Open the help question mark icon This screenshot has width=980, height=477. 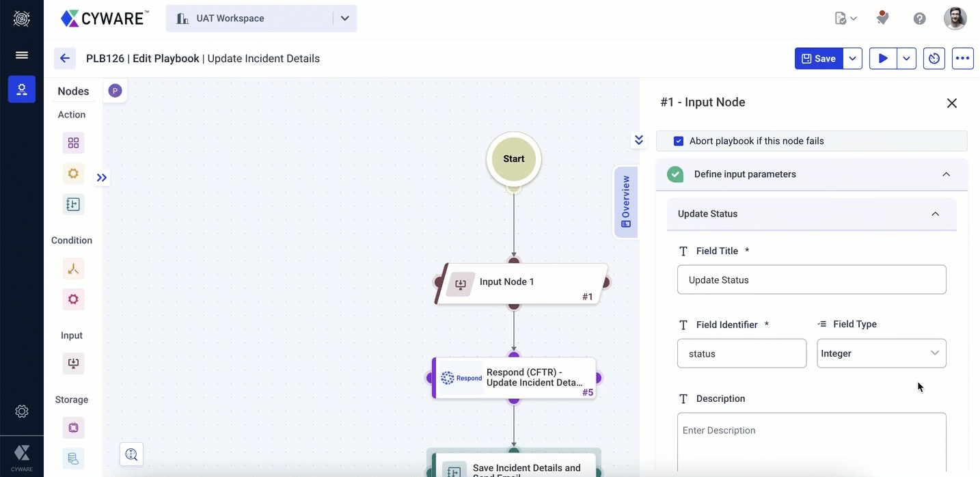[919, 18]
